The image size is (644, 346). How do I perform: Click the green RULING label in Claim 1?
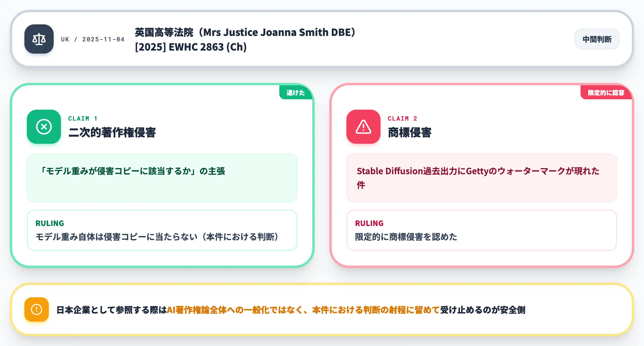pos(50,223)
